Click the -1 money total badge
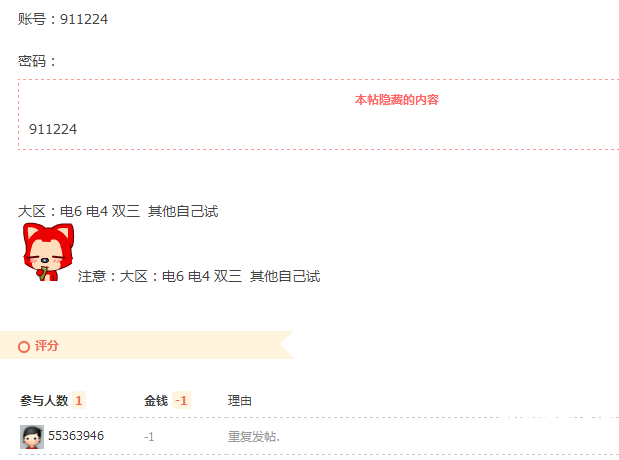Screen dimensions: 619x460 (181, 401)
